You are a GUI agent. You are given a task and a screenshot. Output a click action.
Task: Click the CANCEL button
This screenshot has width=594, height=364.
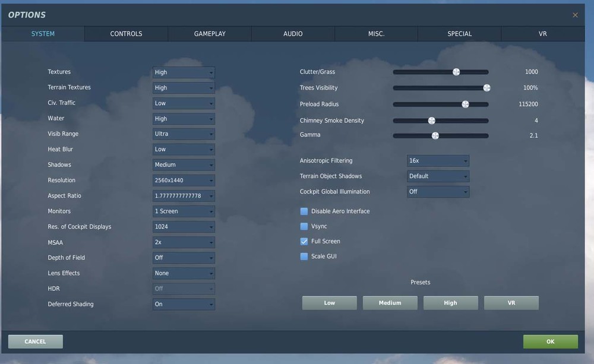(x=36, y=341)
